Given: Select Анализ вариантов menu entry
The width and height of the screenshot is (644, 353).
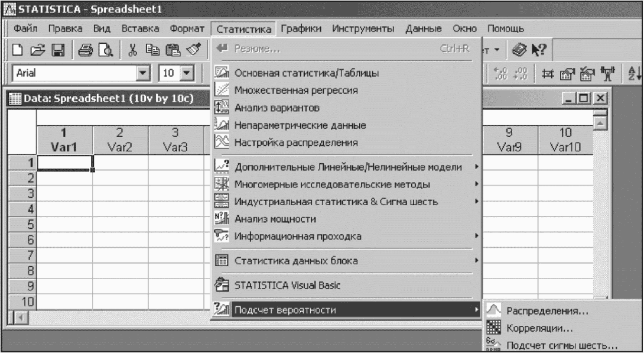Looking at the screenshot, I should (x=346, y=108).
